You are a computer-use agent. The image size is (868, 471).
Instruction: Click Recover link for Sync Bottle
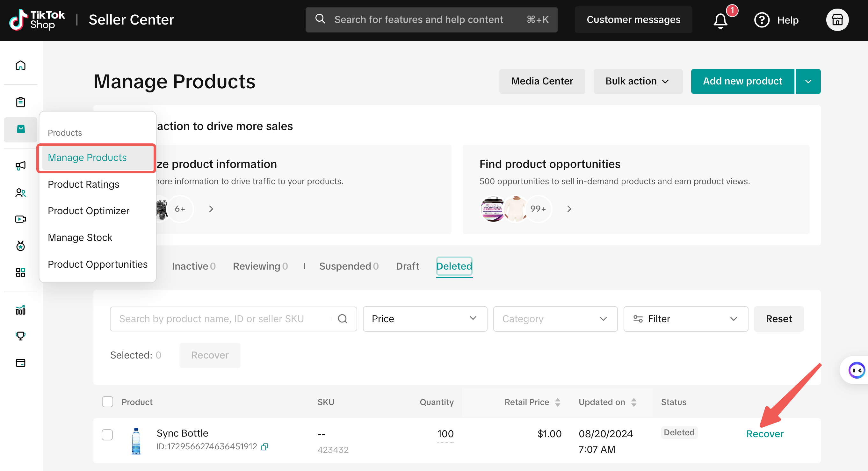tap(764, 434)
